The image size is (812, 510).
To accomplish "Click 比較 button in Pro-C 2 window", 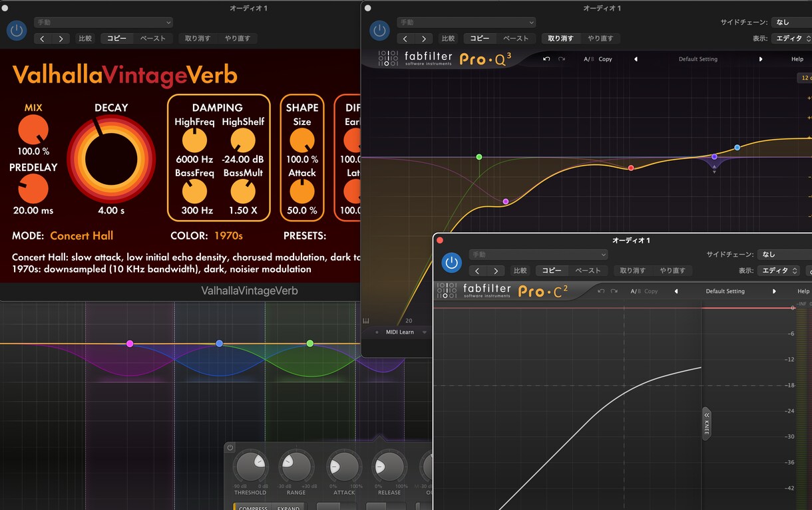I will point(520,271).
